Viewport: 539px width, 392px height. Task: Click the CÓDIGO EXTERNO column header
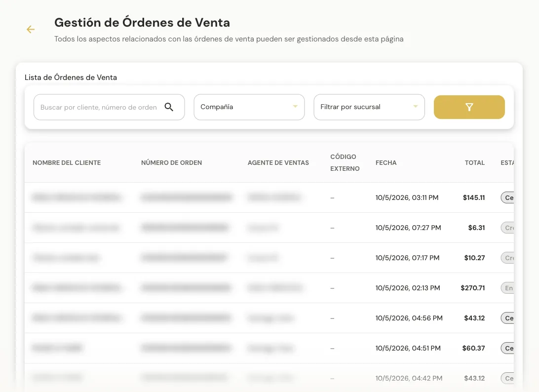[345, 162]
